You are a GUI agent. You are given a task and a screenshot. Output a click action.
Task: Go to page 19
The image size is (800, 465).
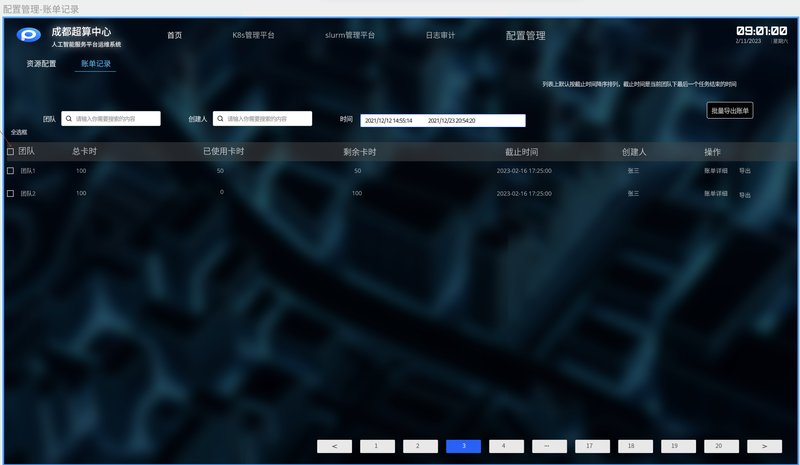tap(678, 446)
